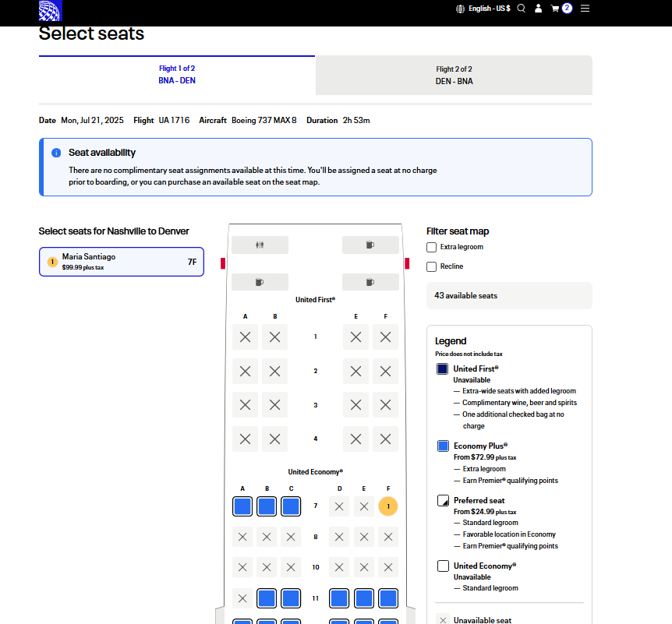The height and width of the screenshot is (624, 672).
Task: Click the Seat availability info icon
Action: click(56, 153)
